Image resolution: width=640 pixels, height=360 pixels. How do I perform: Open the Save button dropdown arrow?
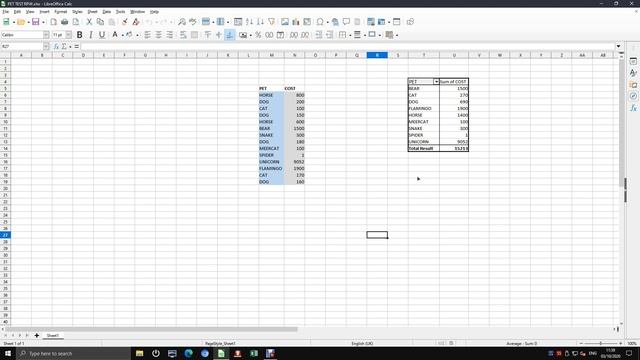point(43,22)
